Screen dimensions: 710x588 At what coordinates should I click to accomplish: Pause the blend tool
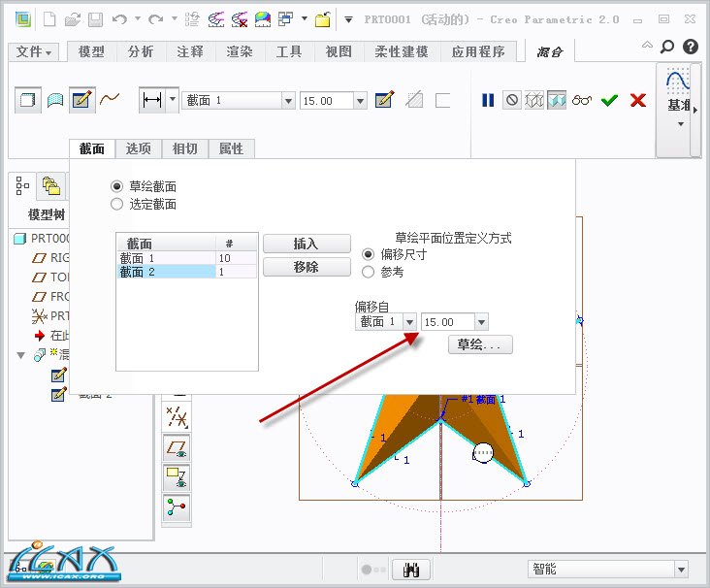(x=488, y=100)
